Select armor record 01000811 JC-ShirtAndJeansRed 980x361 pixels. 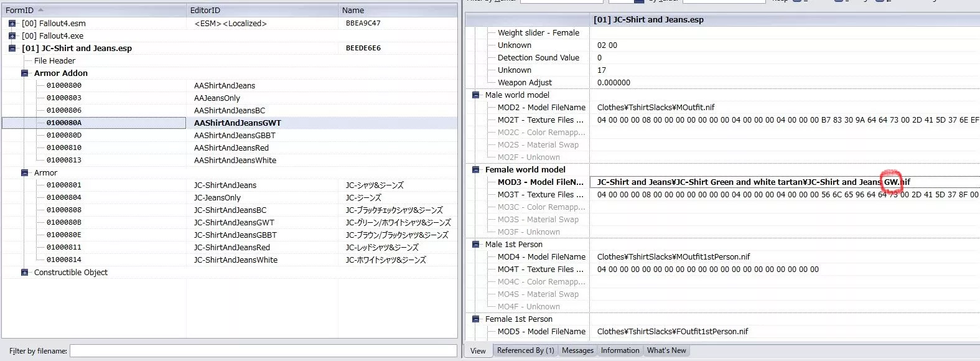pyautogui.click(x=230, y=247)
